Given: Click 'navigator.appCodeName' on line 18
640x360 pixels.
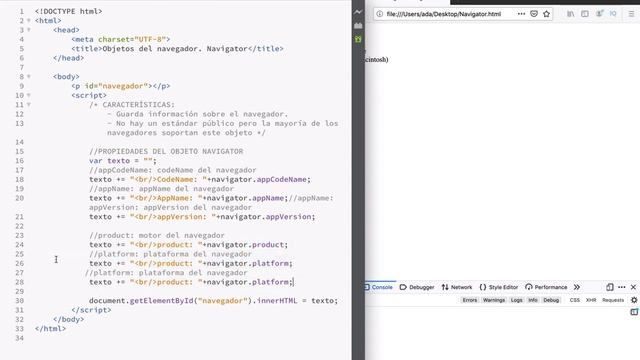Looking at the screenshot, I should click(259, 179).
